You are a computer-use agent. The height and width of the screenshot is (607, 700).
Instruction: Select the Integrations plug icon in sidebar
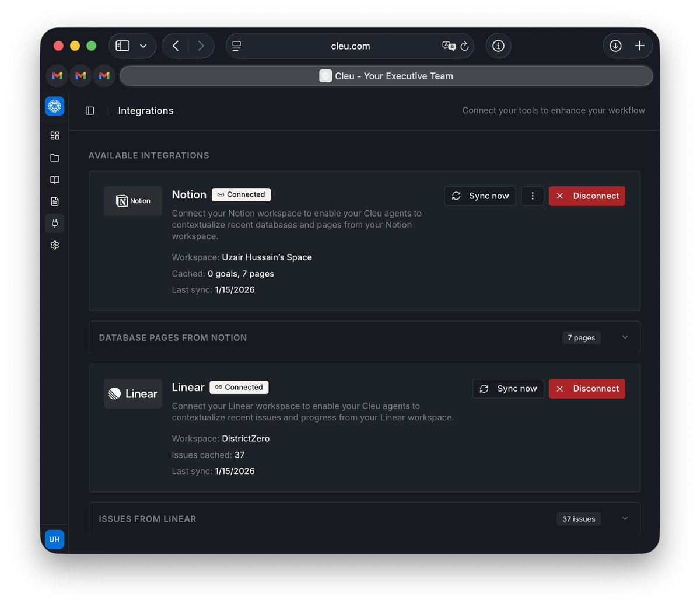click(x=54, y=223)
